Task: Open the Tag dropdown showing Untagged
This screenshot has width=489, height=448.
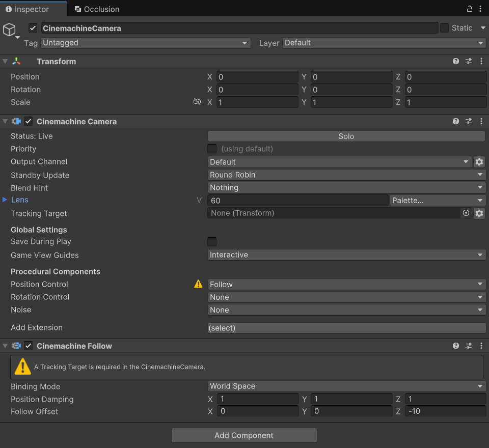Action: pos(146,43)
